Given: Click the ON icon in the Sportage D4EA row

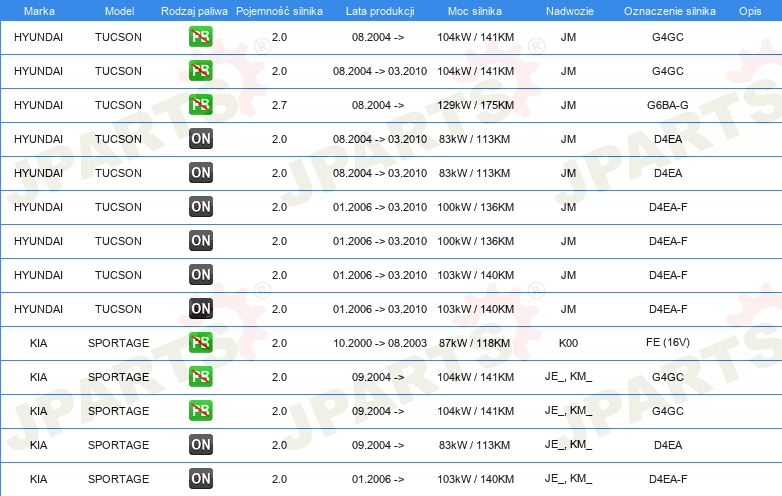Looking at the screenshot, I should click(x=201, y=445).
